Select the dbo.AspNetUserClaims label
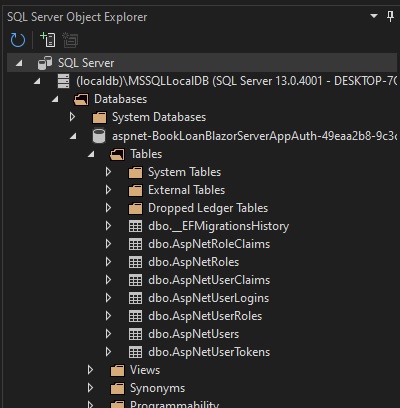 coord(209,280)
